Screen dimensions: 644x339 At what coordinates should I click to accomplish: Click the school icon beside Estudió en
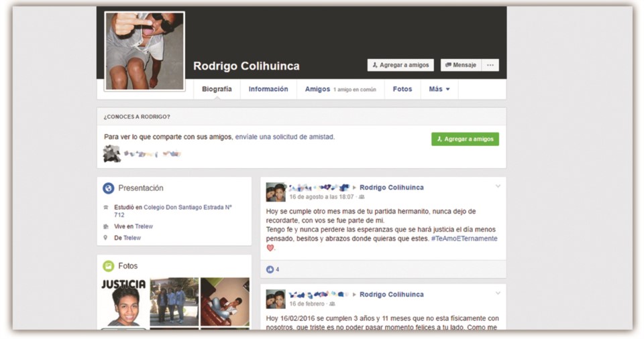pos(106,208)
